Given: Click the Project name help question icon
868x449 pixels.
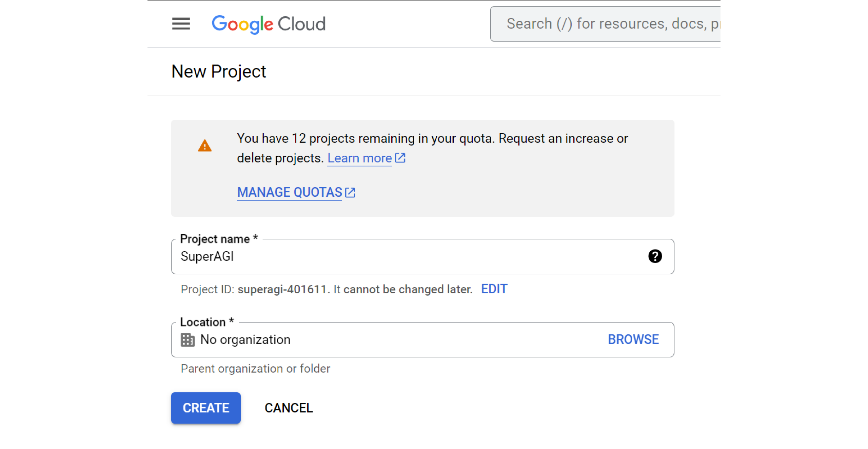Looking at the screenshot, I should 654,256.
